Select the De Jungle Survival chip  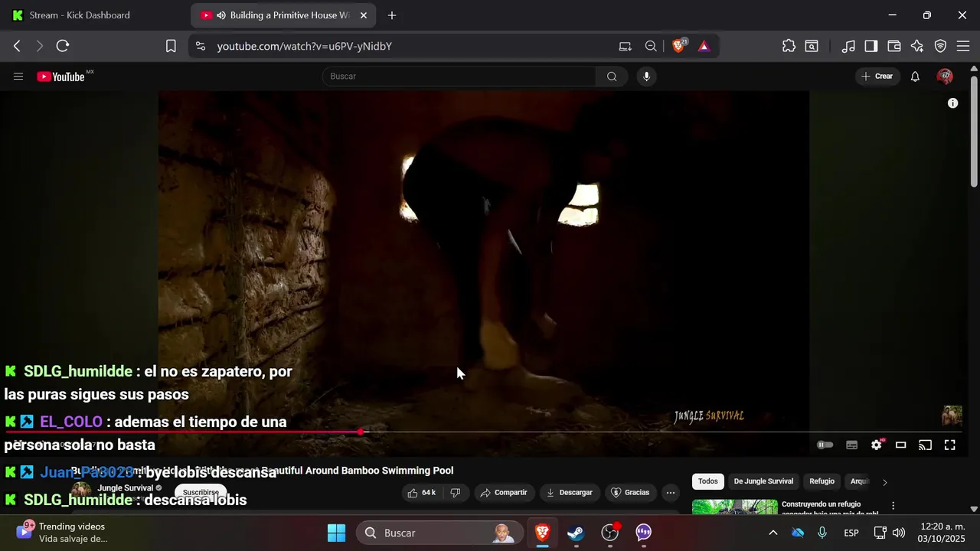pos(763,481)
